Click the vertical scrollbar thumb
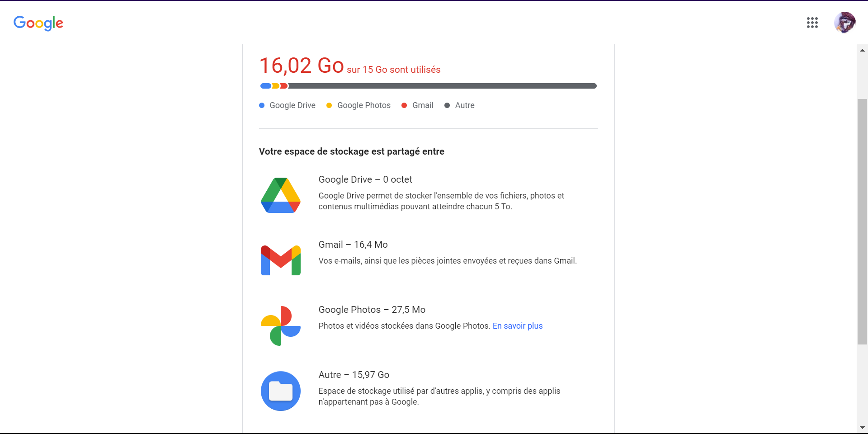 (x=862, y=222)
